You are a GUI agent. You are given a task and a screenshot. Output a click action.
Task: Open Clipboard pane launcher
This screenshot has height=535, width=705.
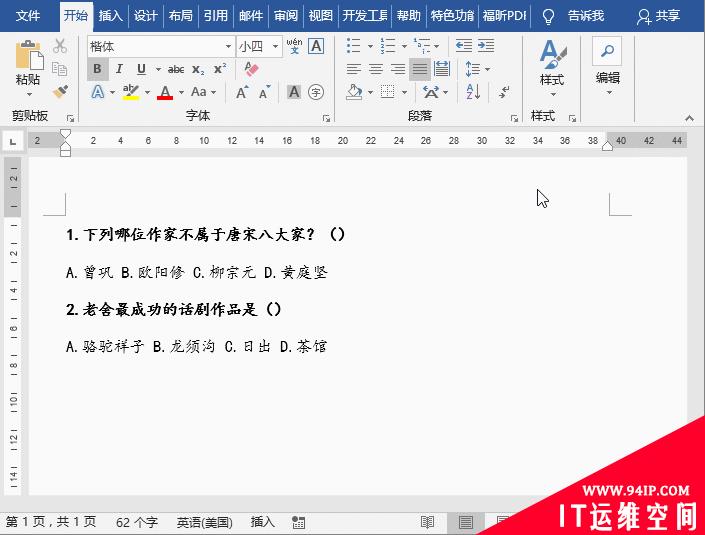coord(70,119)
